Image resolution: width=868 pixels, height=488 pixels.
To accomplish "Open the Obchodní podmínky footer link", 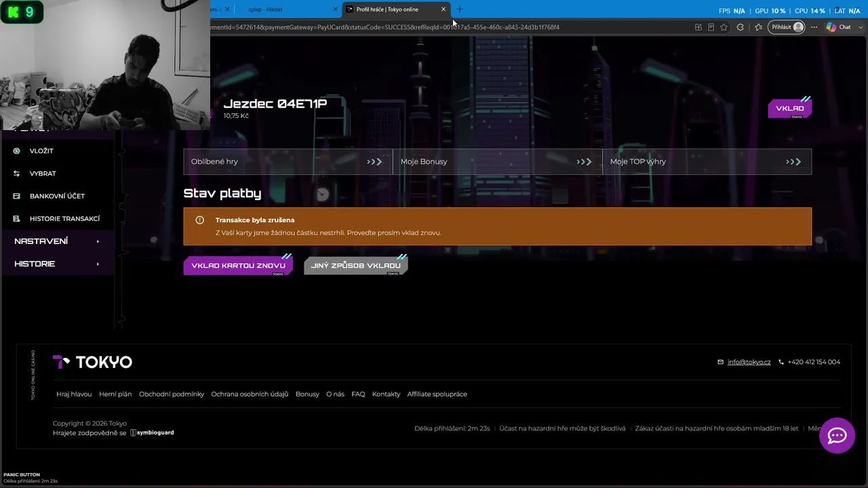I will (172, 394).
